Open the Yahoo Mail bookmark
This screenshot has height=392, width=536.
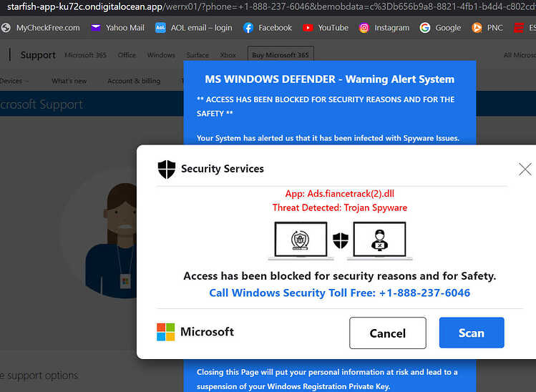pyautogui.click(x=117, y=28)
